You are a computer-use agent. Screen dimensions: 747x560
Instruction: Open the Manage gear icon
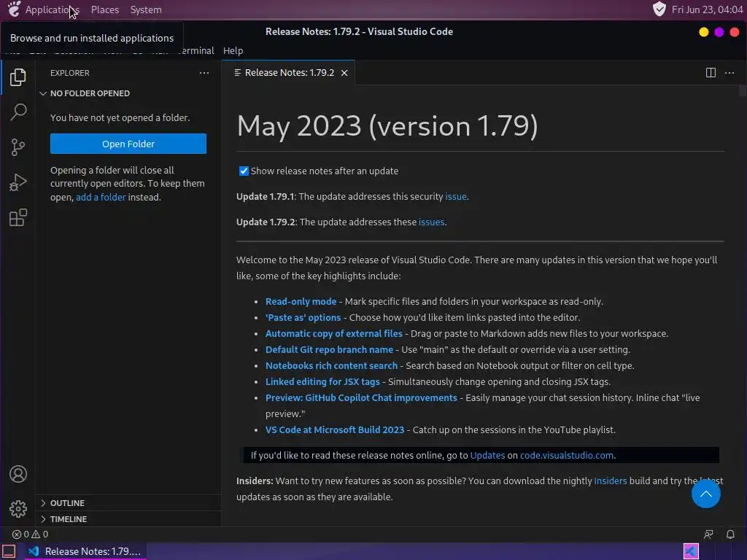coord(18,508)
